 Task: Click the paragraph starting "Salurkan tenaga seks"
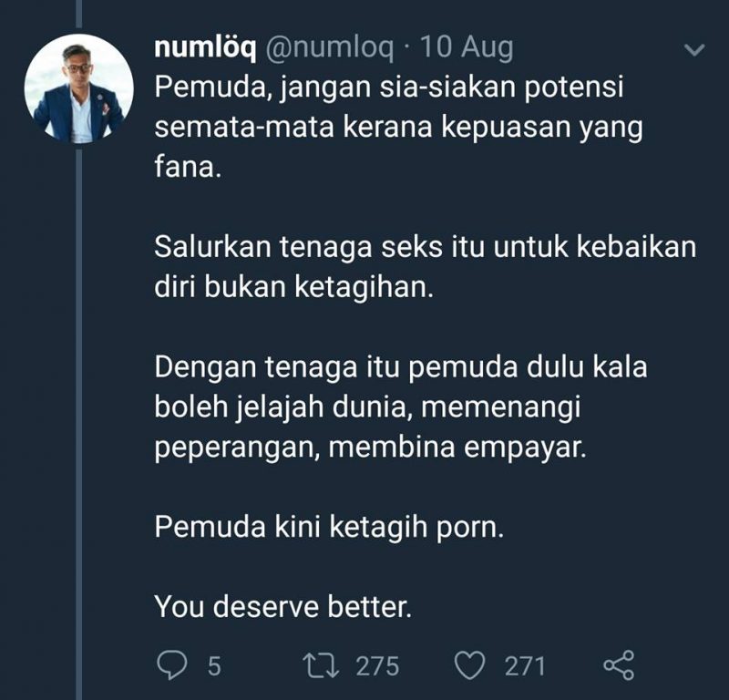point(426,267)
